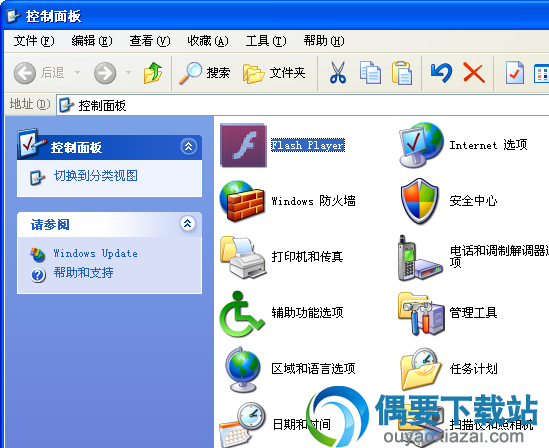The image size is (549, 448).
Task: Click the red X Delete icon
Action: [474, 73]
